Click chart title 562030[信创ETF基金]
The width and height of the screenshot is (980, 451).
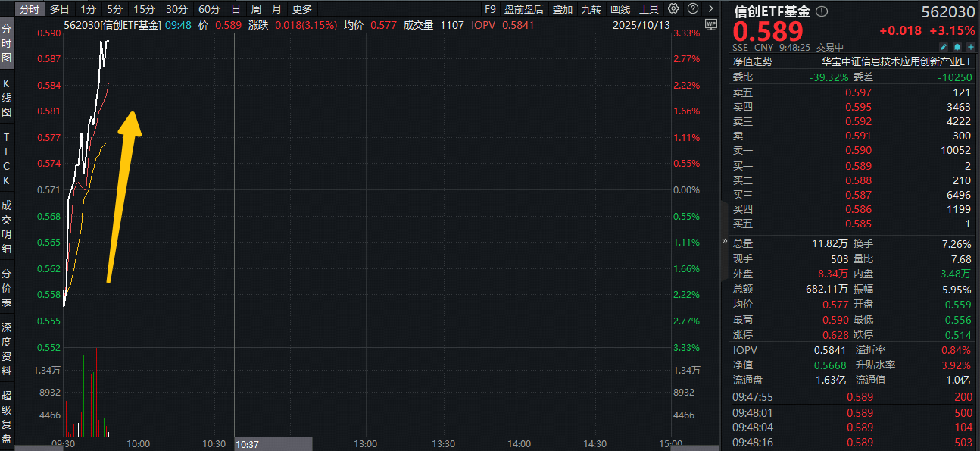[x=113, y=25]
